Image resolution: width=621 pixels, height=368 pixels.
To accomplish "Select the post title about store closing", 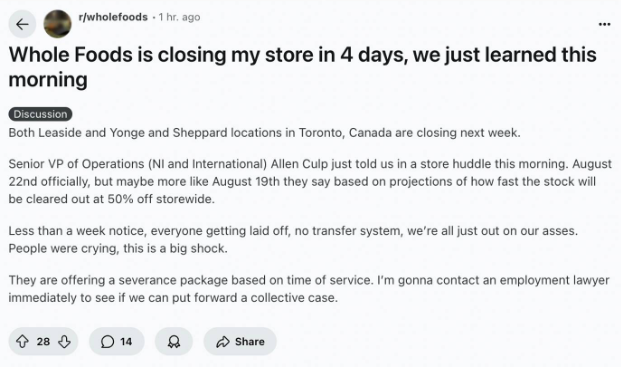I will click(303, 67).
